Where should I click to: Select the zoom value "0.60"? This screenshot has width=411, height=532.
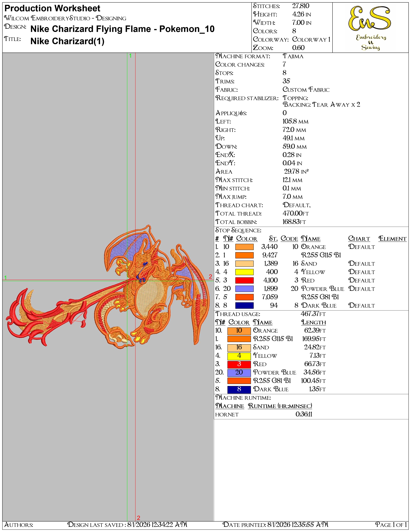pos(298,48)
